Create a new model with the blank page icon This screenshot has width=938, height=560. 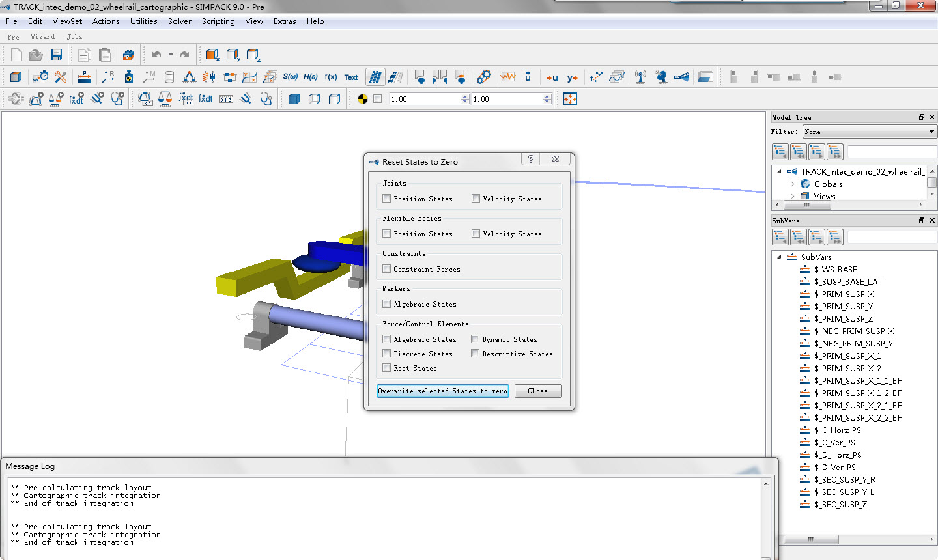pos(16,55)
